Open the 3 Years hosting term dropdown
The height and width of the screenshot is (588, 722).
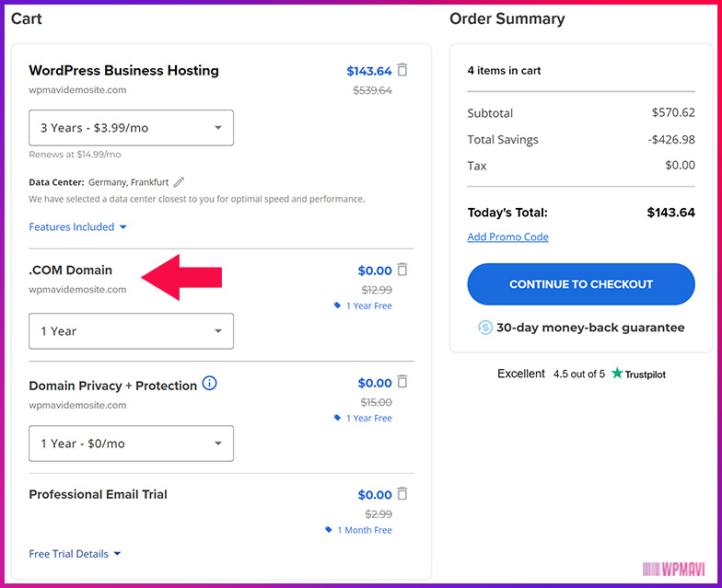coord(131,128)
